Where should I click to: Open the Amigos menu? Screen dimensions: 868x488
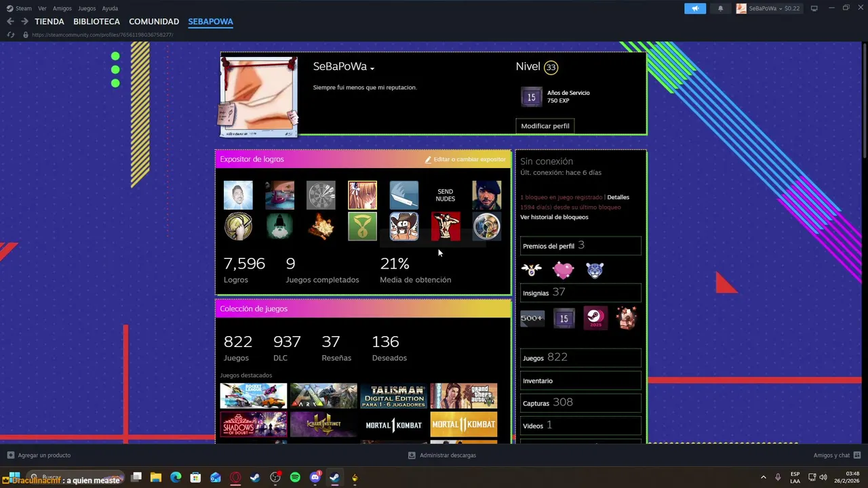(62, 8)
